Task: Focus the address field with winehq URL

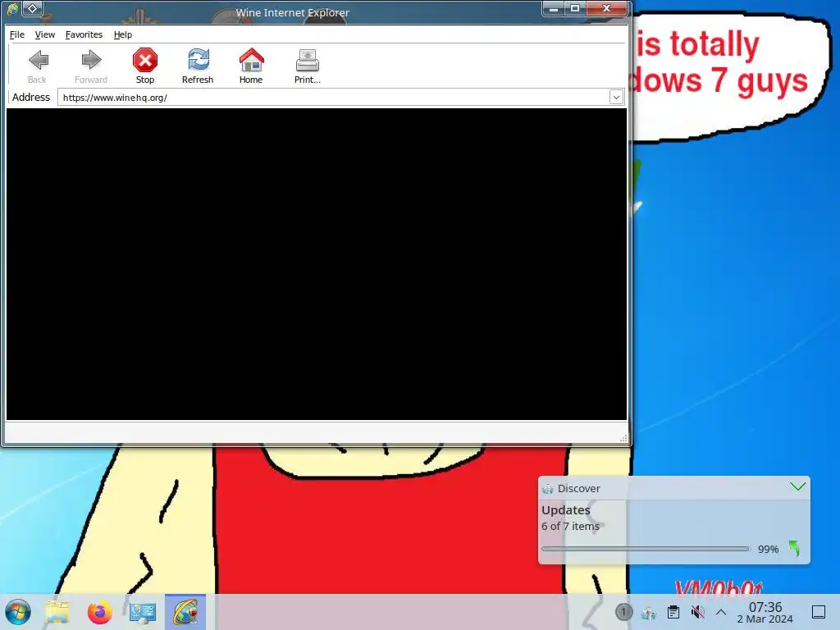Action: point(333,98)
